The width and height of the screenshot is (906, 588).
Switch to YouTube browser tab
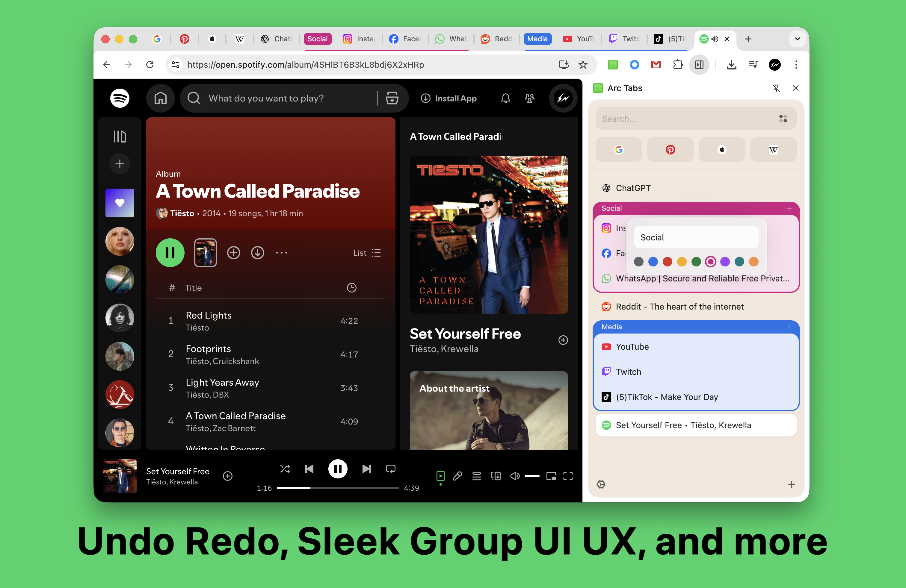(x=579, y=39)
